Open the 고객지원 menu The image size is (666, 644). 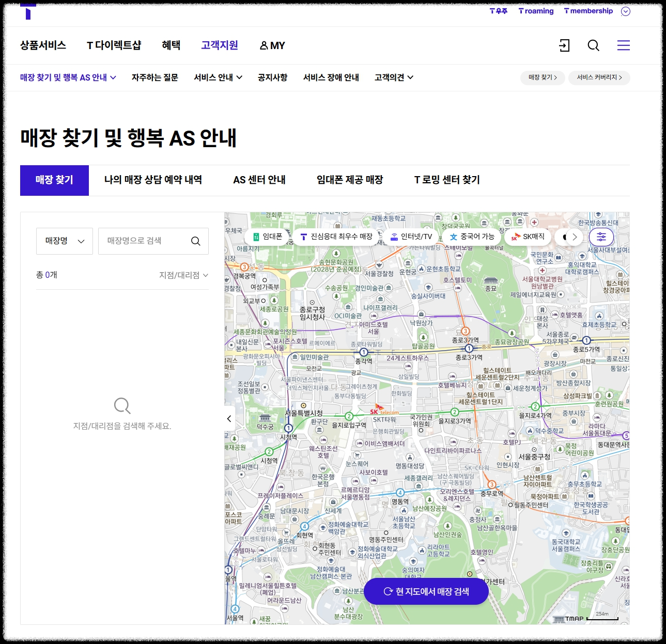(x=220, y=45)
